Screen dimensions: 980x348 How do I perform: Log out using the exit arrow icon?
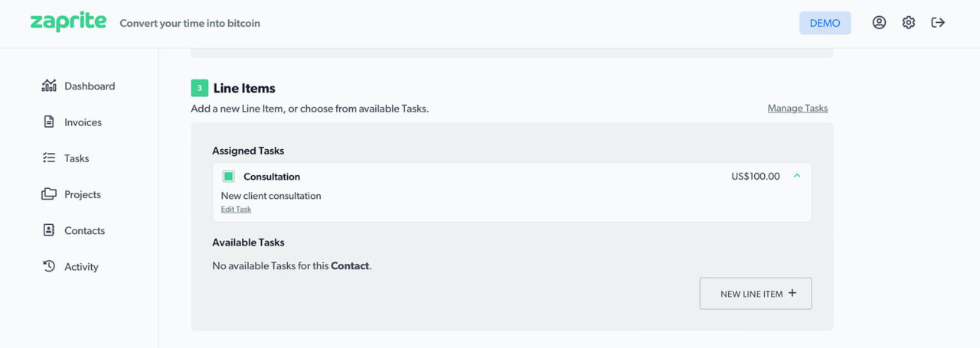pyautogui.click(x=938, y=23)
